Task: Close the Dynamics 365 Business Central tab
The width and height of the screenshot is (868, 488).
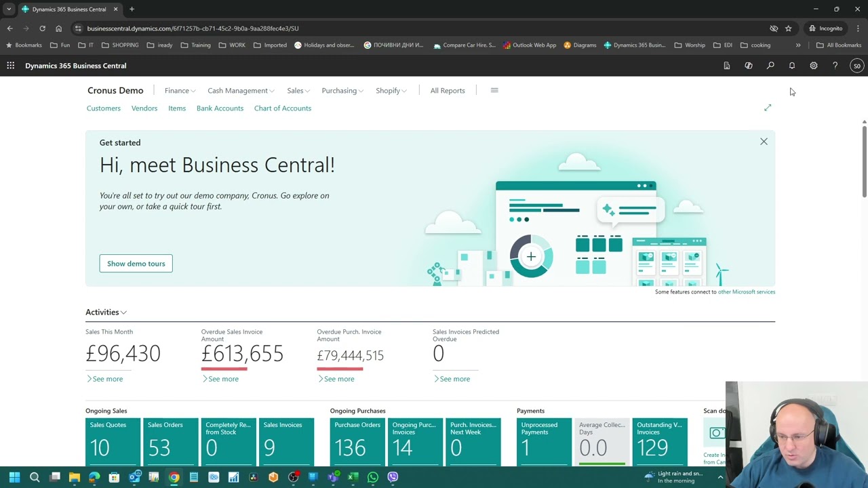Action: point(115,9)
